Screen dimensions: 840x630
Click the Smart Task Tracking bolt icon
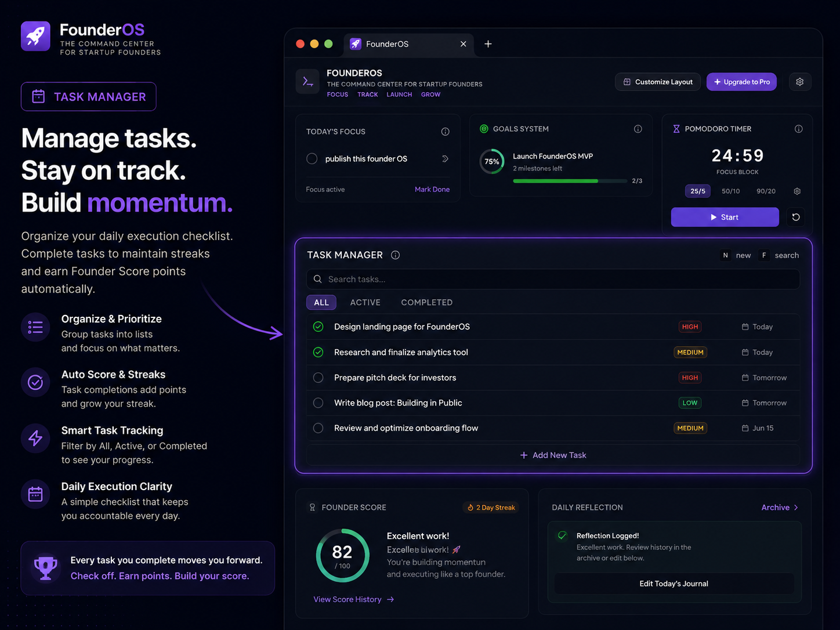tap(35, 439)
